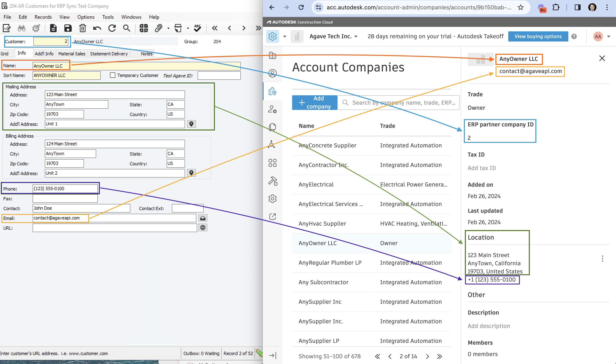The height and width of the screenshot is (364, 616).
Task: Open the Members sidebar icon in Autodesk
Action: tap(272, 73)
